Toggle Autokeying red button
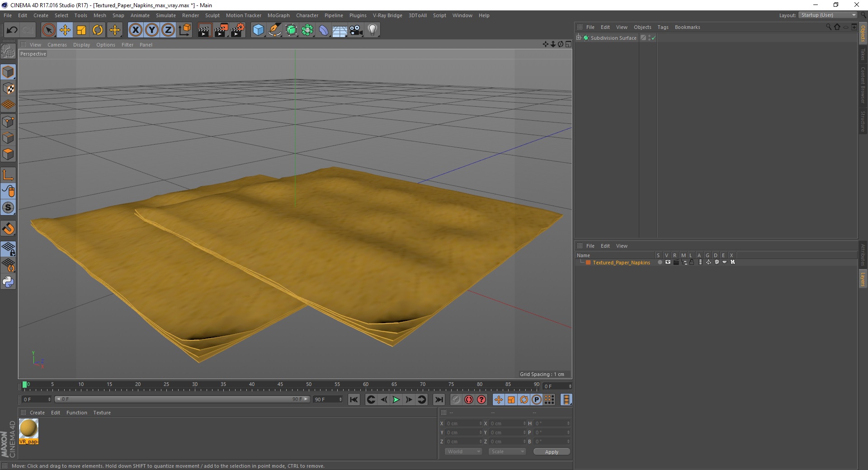Screen dimensions: 868x470 pyautogui.click(x=469, y=399)
